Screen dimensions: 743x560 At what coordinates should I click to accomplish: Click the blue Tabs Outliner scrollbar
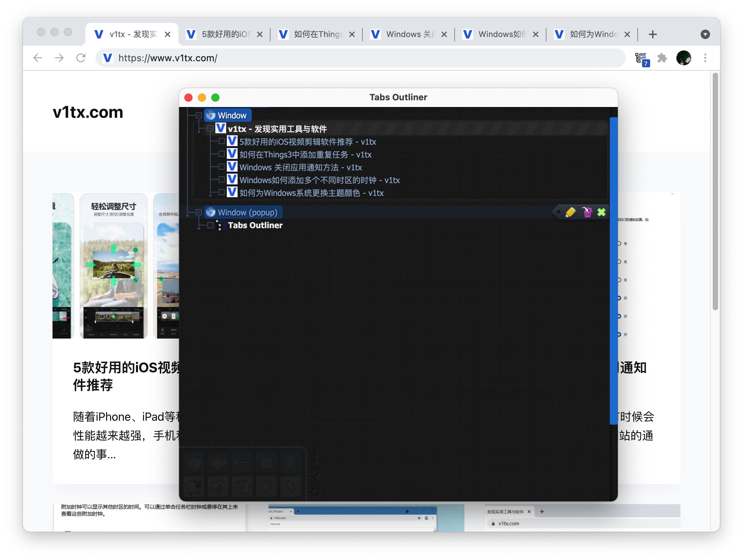pyautogui.click(x=613, y=269)
